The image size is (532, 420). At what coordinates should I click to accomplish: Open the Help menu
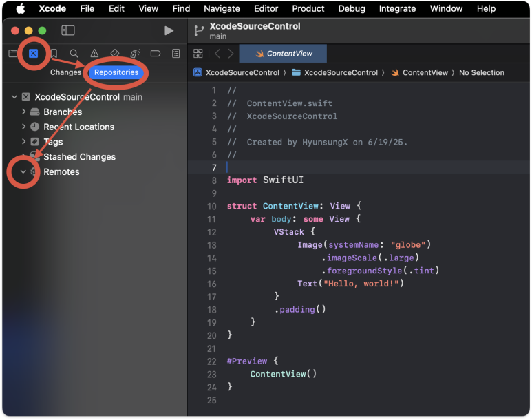point(486,8)
